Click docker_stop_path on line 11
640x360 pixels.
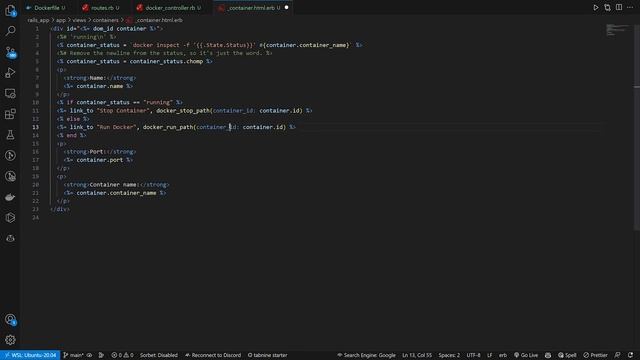(x=183, y=111)
